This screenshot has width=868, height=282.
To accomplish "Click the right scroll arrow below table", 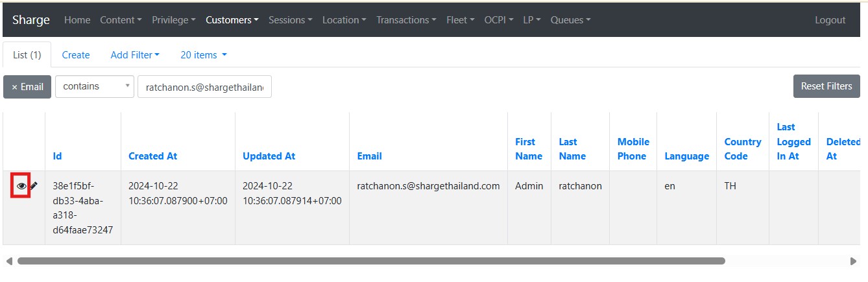I will point(853,261).
